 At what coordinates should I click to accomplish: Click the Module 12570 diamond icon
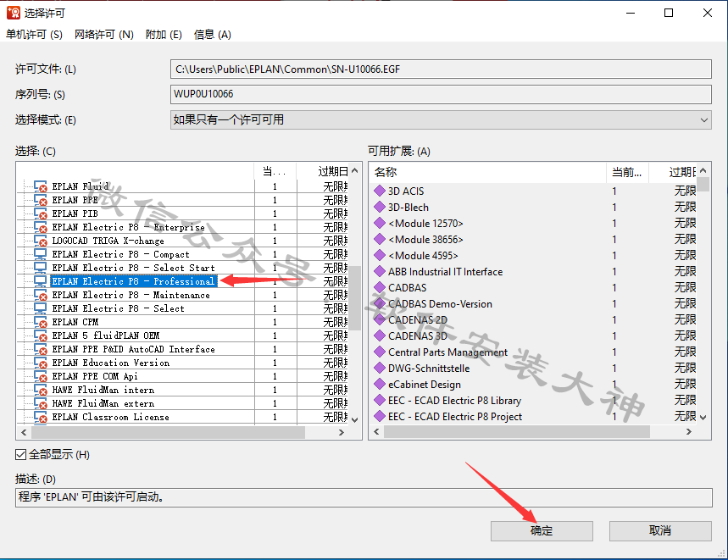(x=380, y=223)
